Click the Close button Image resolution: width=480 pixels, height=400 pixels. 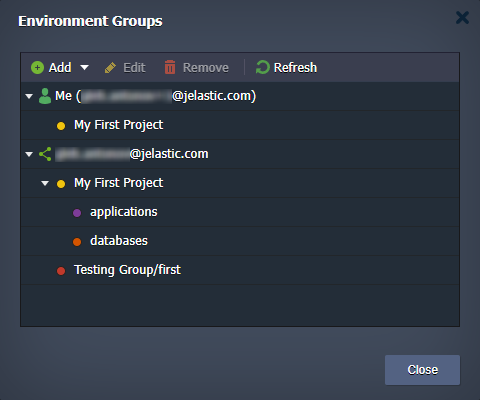pos(422,370)
